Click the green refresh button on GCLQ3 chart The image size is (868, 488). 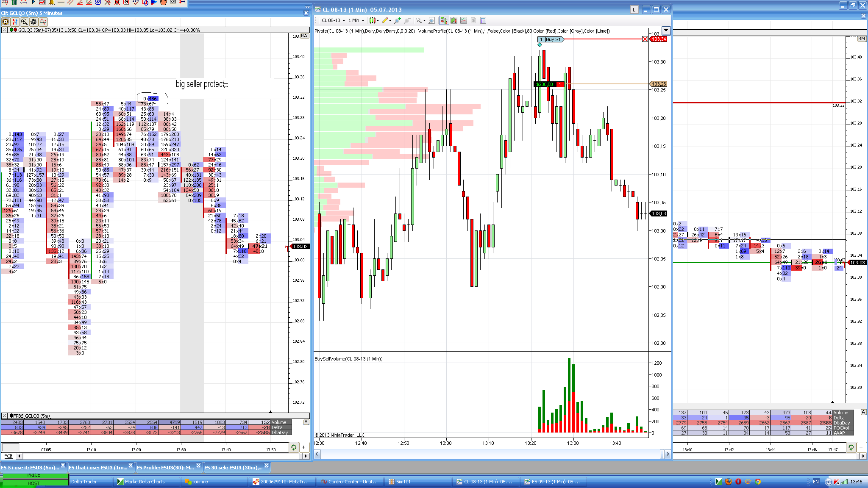(294, 447)
